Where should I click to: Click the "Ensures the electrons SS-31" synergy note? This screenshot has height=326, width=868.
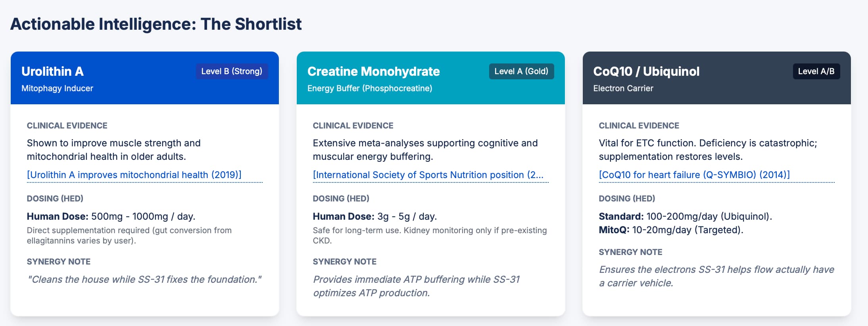point(716,276)
